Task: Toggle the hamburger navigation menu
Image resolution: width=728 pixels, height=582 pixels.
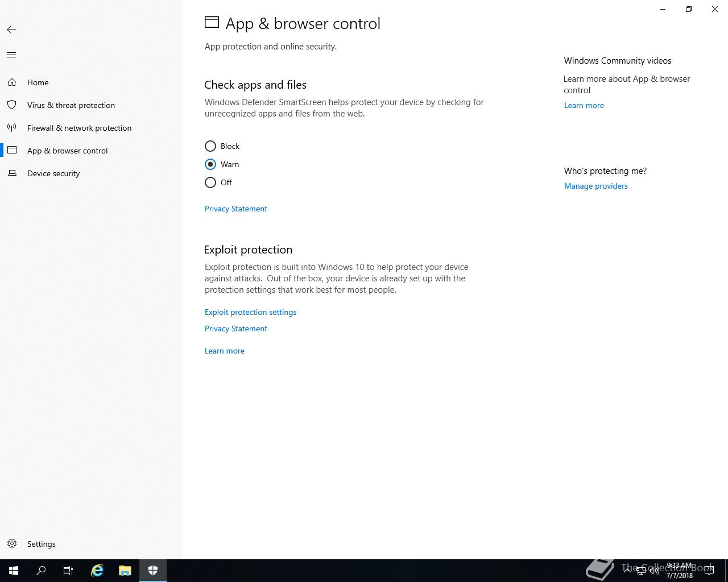Action: pyautogui.click(x=11, y=55)
